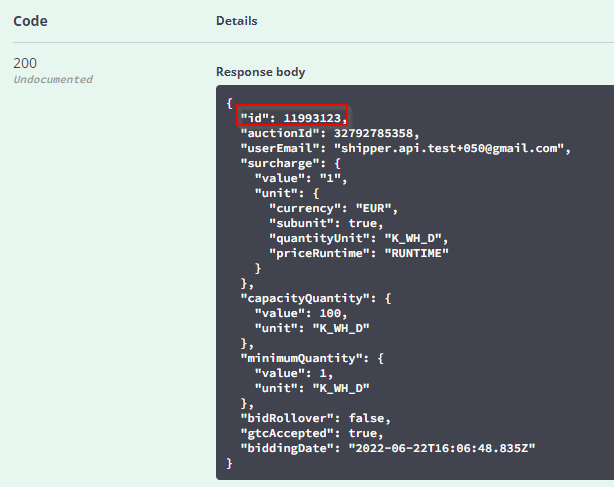Click the "Details" column header
Viewport: 614px width, 487px height.
(x=236, y=20)
